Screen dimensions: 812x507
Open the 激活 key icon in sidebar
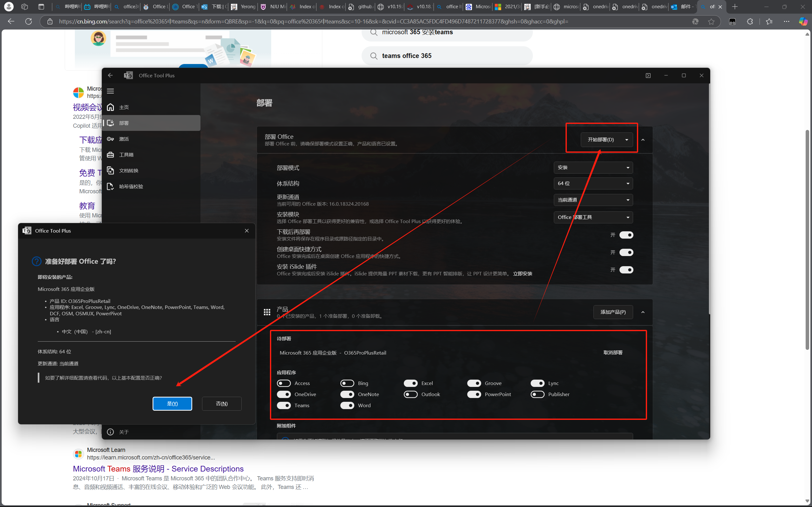point(110,139)
